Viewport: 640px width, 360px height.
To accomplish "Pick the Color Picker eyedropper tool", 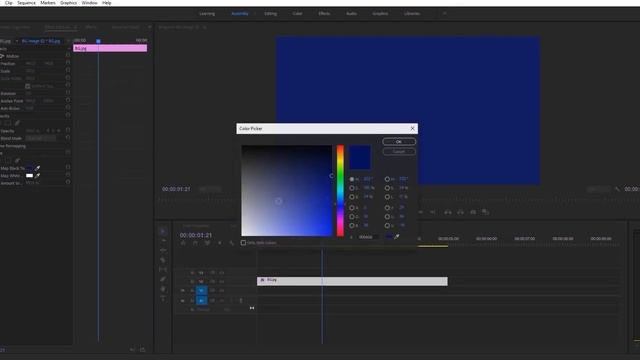I will pos(397,236).
